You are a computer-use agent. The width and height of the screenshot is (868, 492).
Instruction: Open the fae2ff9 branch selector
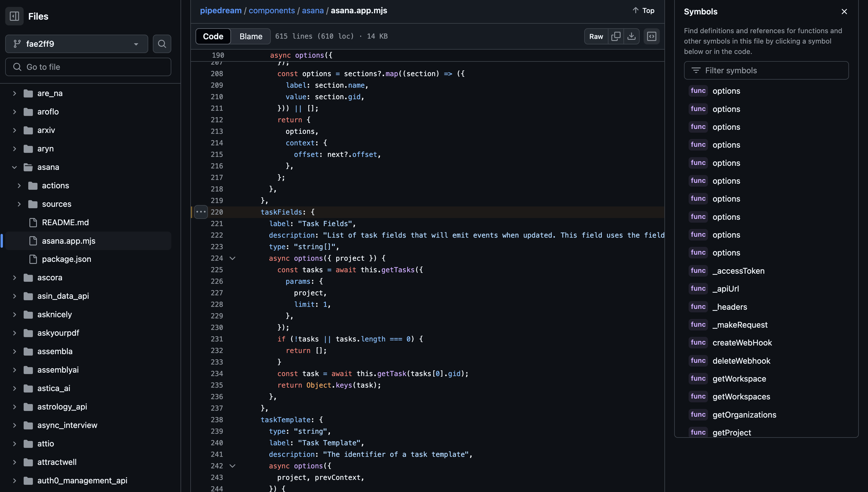point(76,44)
